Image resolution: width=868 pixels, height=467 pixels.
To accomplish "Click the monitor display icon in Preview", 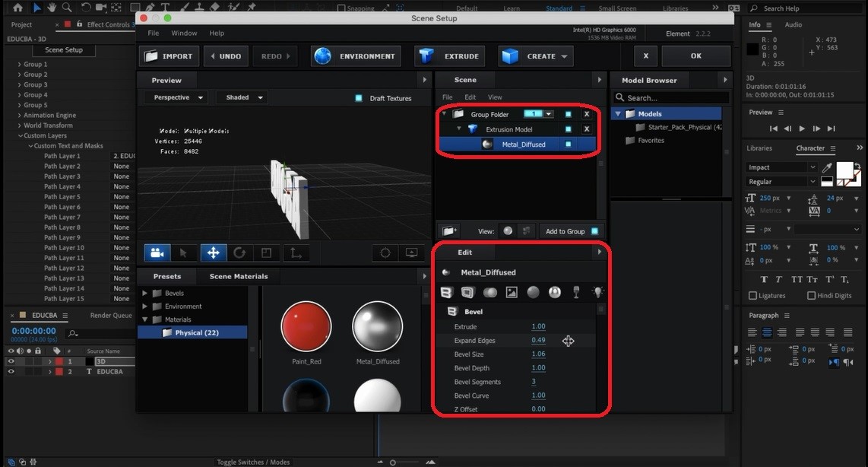I will 411,253.
